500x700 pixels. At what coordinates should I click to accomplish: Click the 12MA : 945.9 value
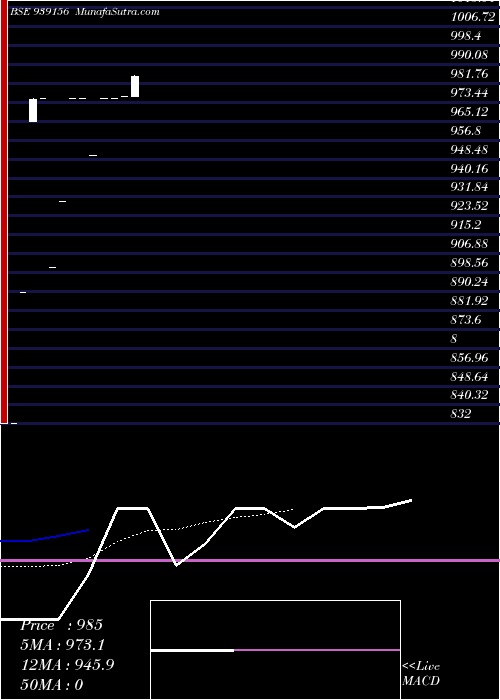coord(68,665)
